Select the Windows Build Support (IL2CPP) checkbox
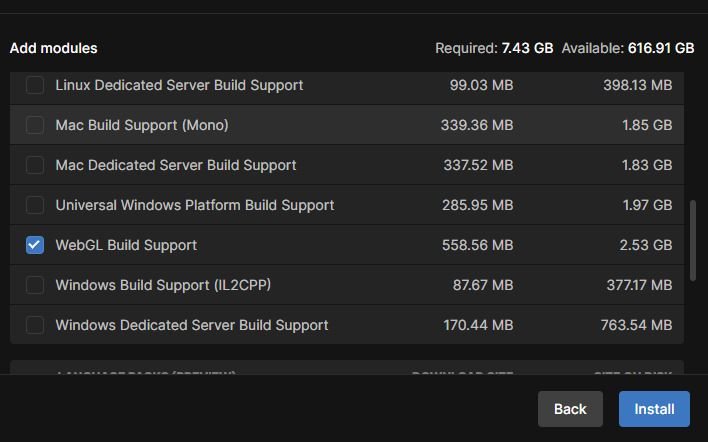 coord(35,285)
